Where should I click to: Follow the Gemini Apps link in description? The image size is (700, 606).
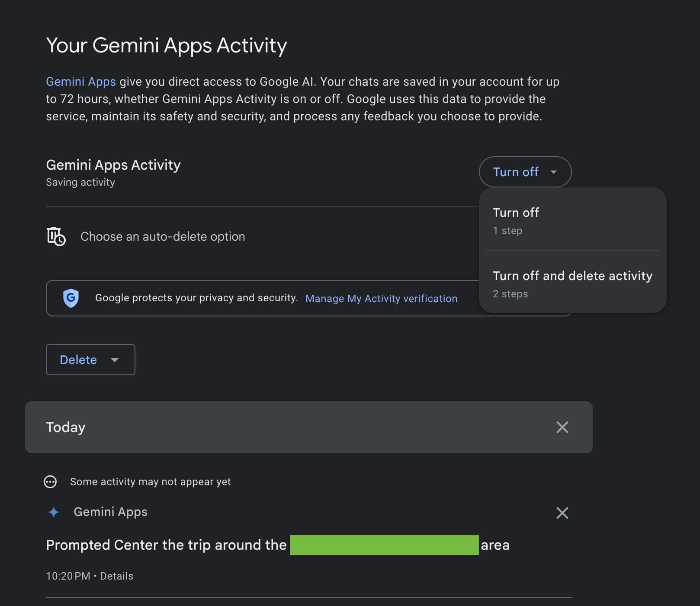pyautogui.click(x=81, y=82)
